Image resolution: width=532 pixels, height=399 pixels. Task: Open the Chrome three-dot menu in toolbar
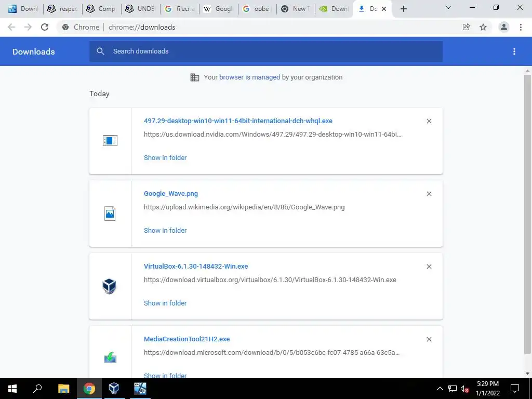coord(521,27)
